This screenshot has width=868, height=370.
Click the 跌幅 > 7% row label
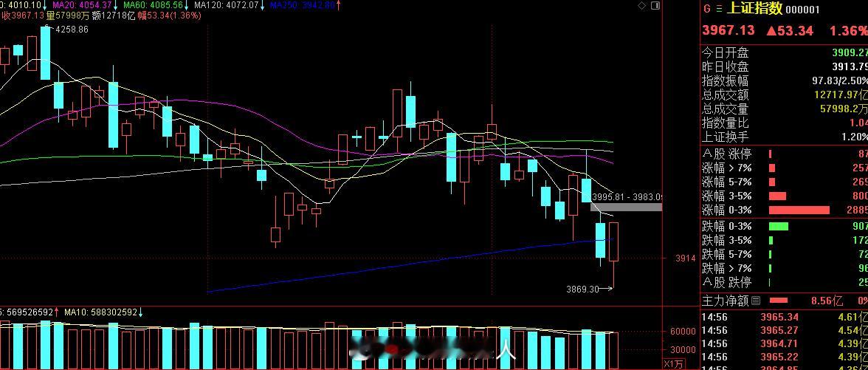(727, 268)
